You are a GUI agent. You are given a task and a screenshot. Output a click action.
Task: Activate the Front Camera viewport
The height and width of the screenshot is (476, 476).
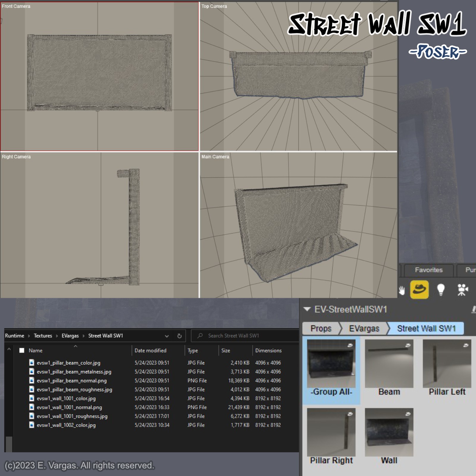coord(99,76)
